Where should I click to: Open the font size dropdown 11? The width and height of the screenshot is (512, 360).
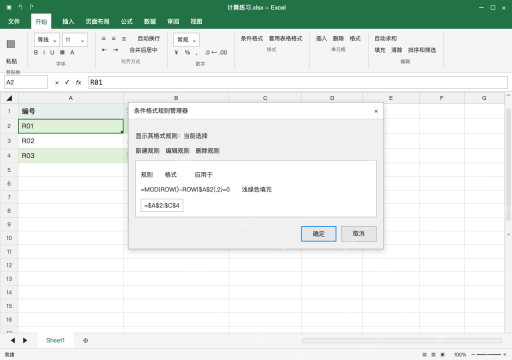coord(75,40)
